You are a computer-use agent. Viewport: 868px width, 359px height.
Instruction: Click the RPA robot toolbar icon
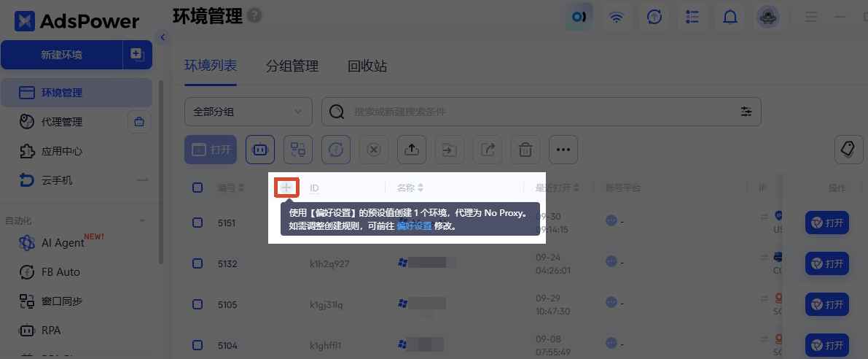260,150
